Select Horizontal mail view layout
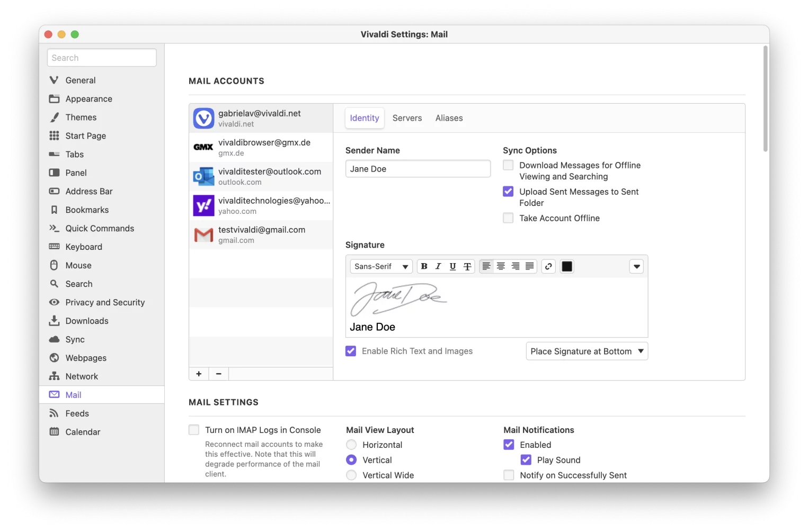This screenshot has height=532, width=808. click(x=351, y=445)
